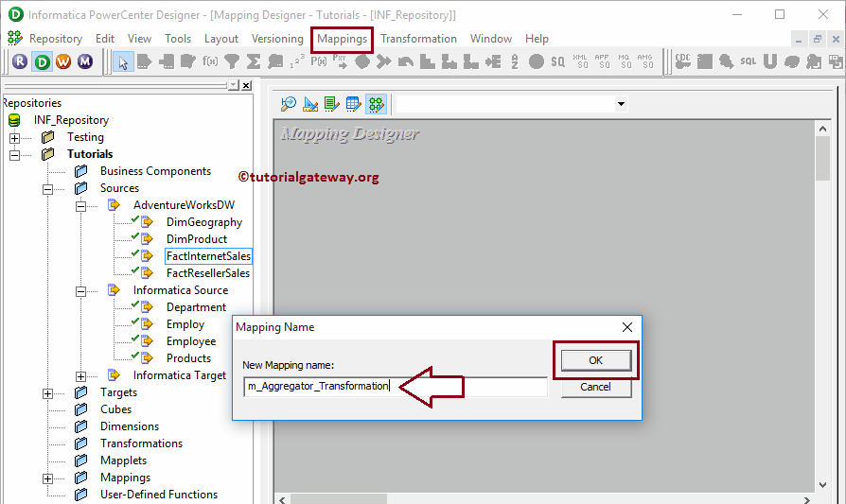Open the Mappings menu
Viewport: 846px width, 504px height.
click(342, 39)
